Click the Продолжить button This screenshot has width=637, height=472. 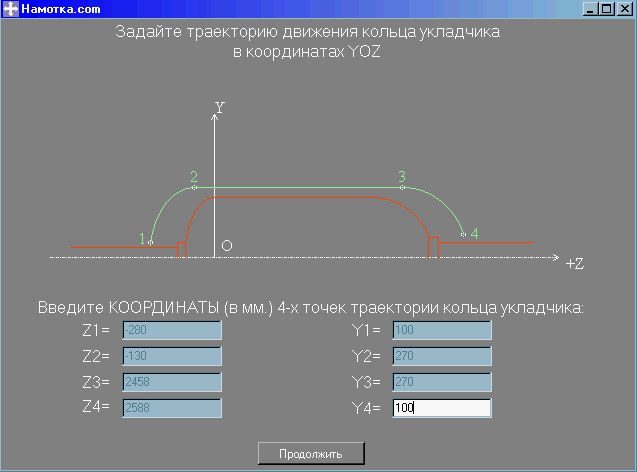(x=311, y=453)
